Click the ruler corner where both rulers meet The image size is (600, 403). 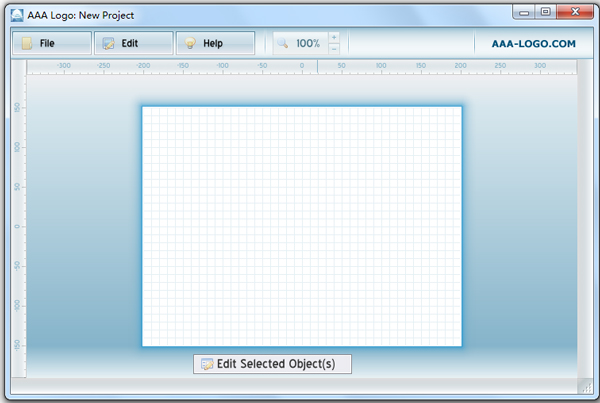tap(18, 67)
